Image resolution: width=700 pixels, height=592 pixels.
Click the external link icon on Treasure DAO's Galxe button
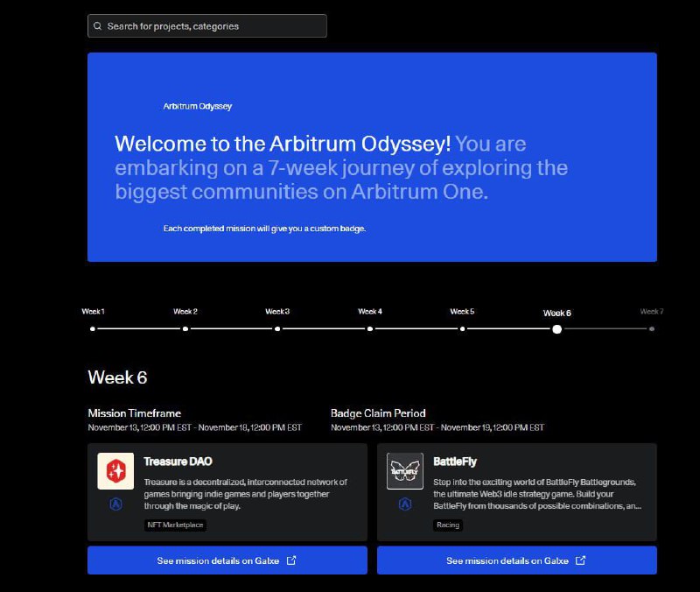(x=291, y=560)
